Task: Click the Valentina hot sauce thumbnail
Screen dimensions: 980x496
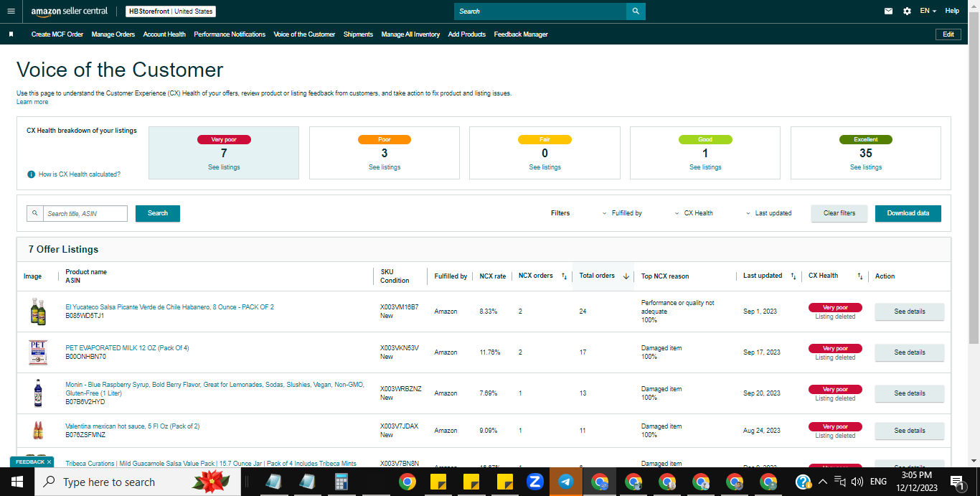Action: click(x=38, y=431)
